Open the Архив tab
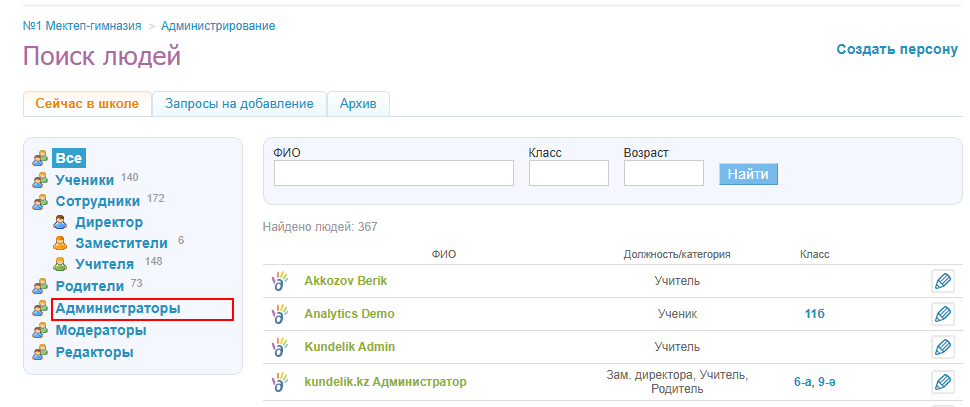Screen dimensions: 970x407 [358, 104]
